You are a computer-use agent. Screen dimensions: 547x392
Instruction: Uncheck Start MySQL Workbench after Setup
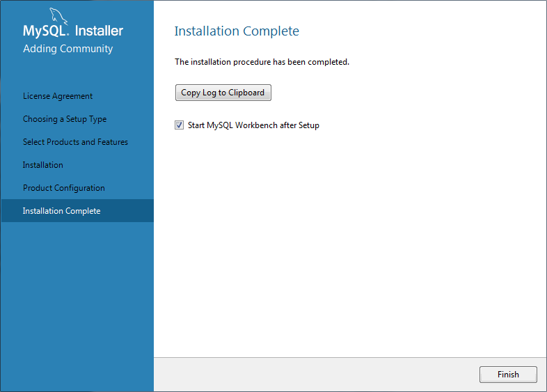[180, 125]
